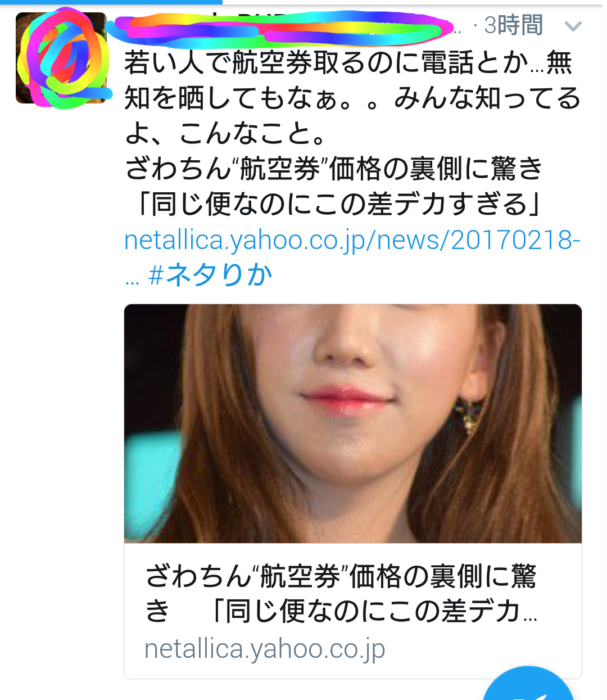Viewport: 607px width, 700px height.
Task: Open the article card photo
Action: click(x=353, y=424)
